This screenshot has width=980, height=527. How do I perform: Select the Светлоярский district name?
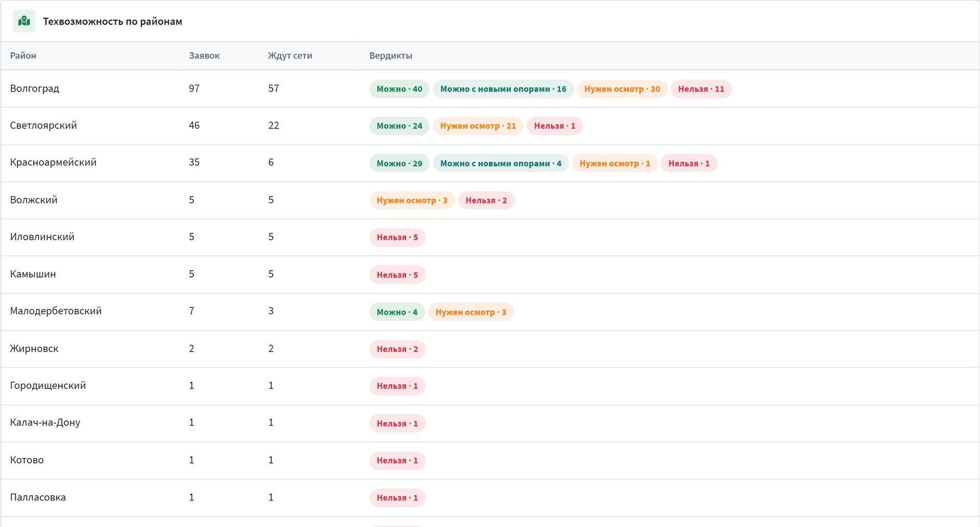pos(43,125)
